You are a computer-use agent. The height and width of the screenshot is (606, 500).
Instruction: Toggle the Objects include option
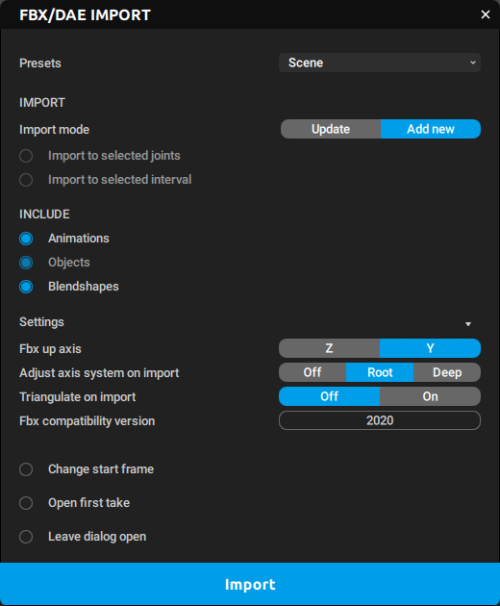(26, 263)
